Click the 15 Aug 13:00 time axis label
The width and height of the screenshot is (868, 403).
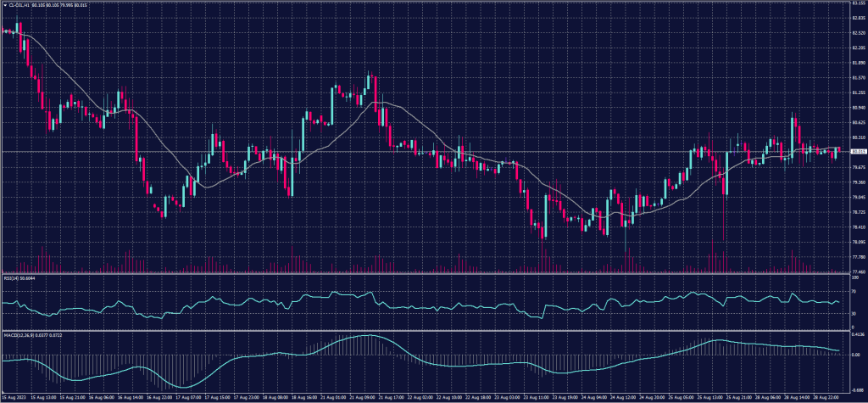(42, 398)
